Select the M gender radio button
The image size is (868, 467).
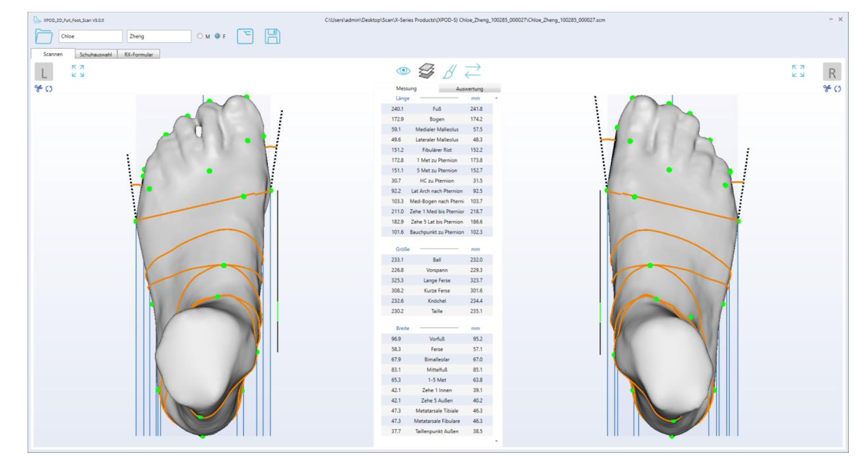point(200,36)
